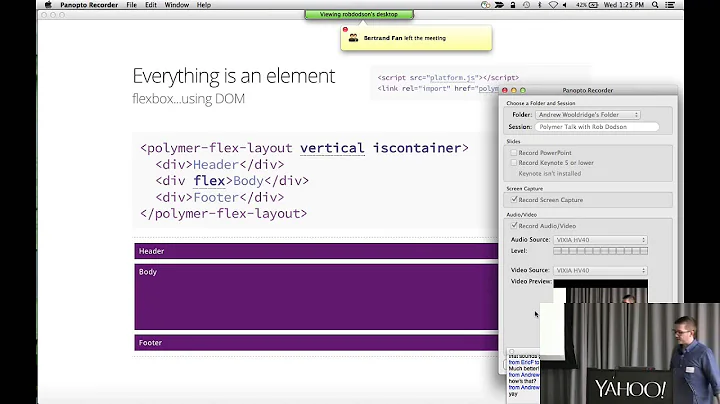Click the closing polymer-flex-layout tag

click(x=224, y=214)
